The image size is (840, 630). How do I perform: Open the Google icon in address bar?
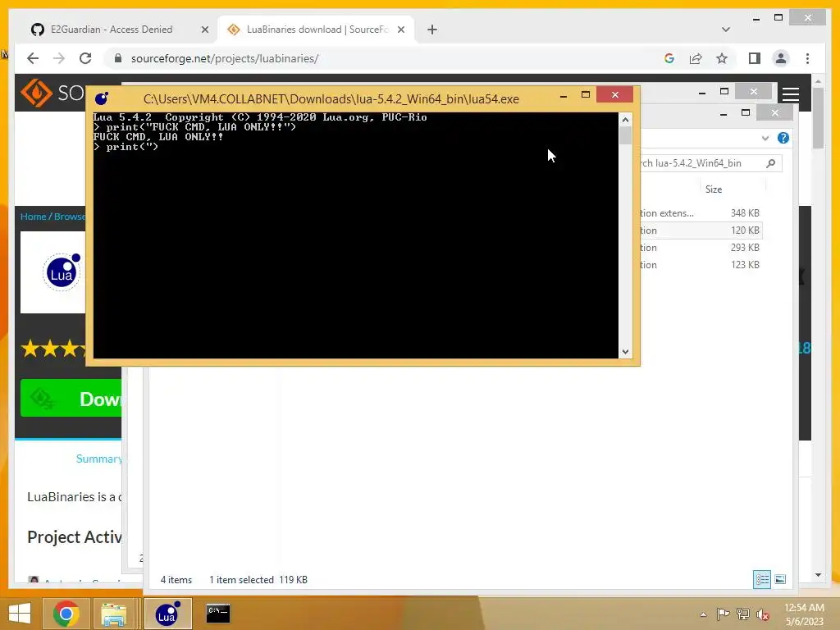click(x=669, y=58)
